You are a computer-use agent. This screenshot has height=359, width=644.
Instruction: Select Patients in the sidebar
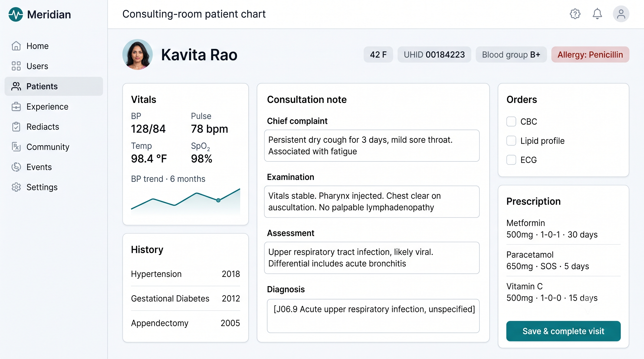tap(54, 86)
